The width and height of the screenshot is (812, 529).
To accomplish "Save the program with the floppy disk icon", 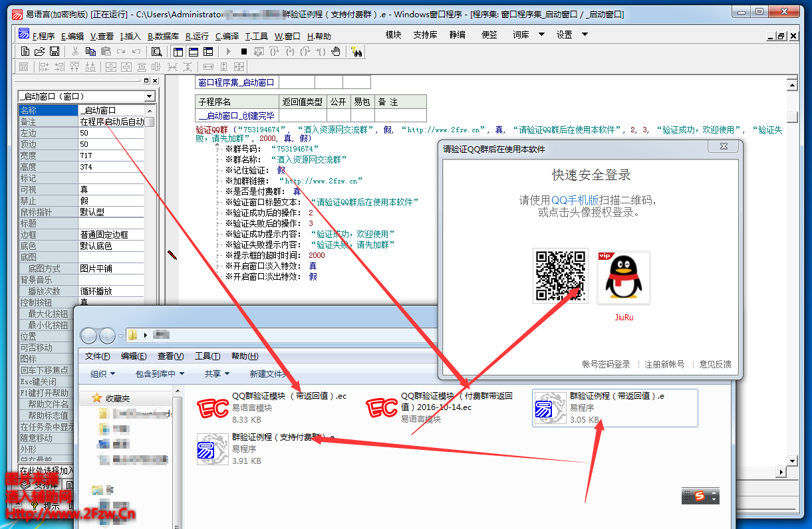I will click(x=55, y=51).
